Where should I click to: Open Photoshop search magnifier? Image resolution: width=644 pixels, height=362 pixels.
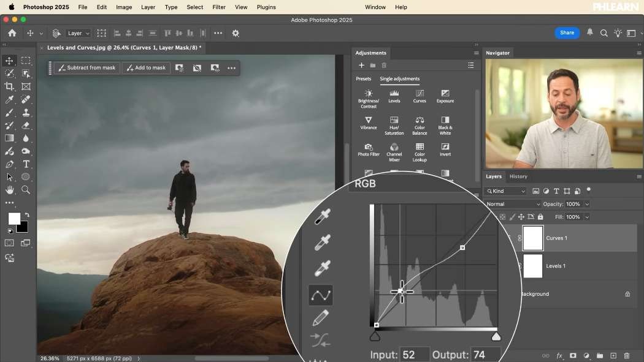click(604, 33)
